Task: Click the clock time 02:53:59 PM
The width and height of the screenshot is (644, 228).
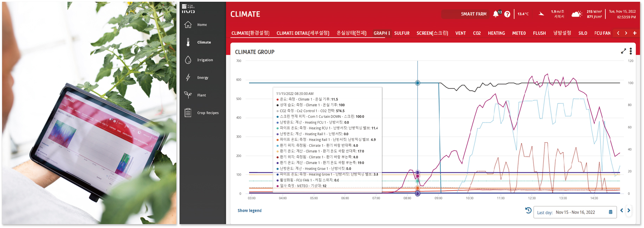Action: [x=626, y=17]
